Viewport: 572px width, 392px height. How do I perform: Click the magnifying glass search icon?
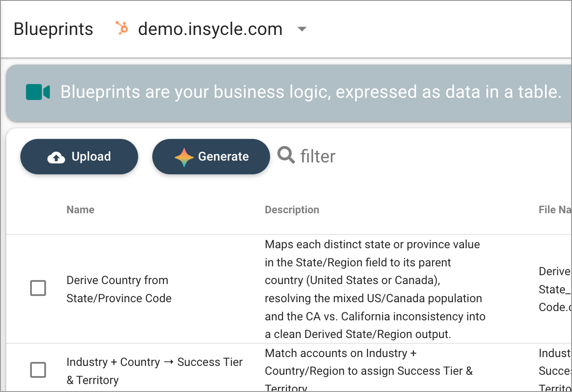point(286,155)
